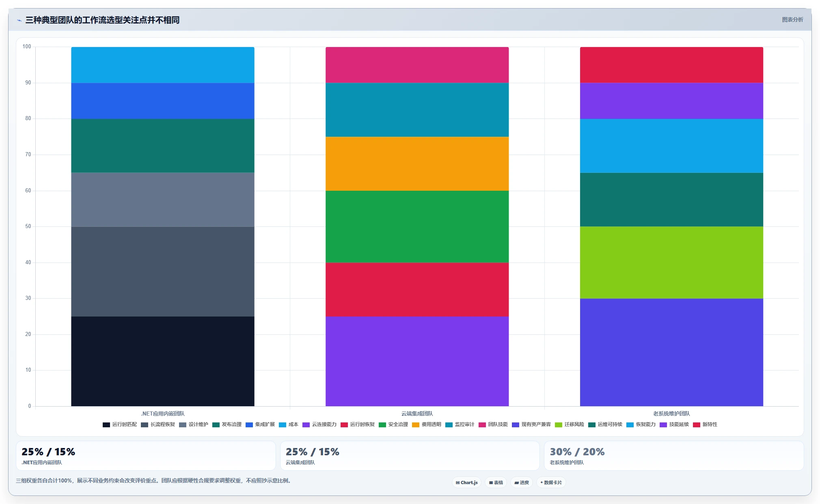Click the pink top segment of 云端集成团队 bar
The height and width of the screenshot is (504, 820).
tap(417, 65)
